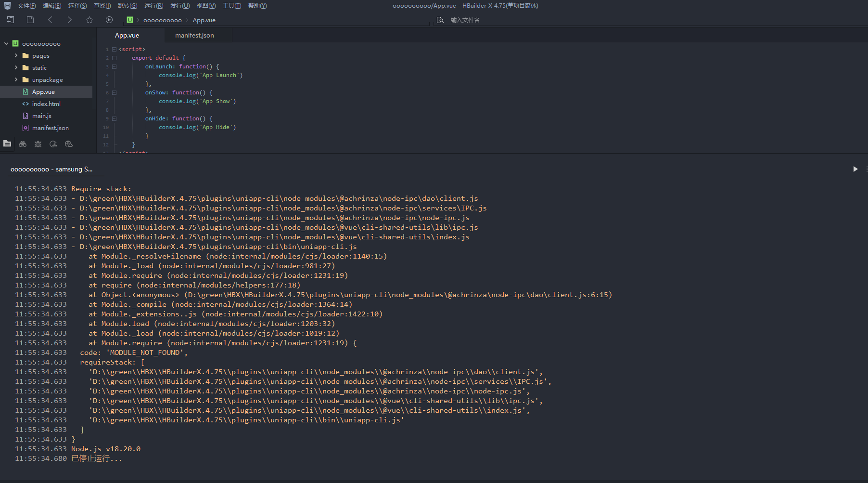Expand the static folder
The image size is (868, 483).
coord(16,67)
